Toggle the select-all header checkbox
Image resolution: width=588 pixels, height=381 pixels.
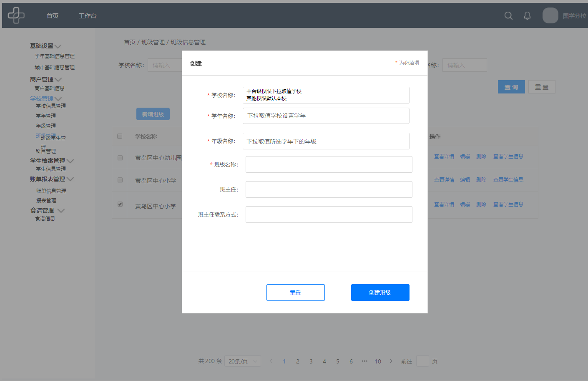120,136
